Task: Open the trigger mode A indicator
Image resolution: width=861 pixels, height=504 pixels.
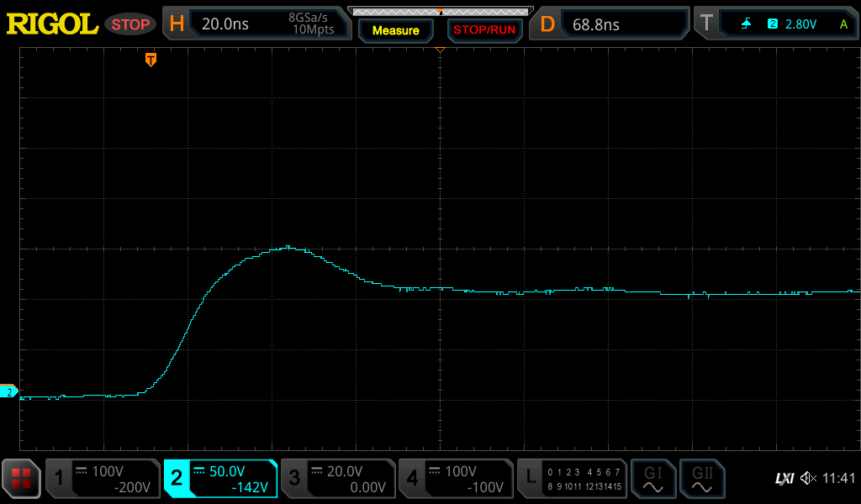Action: coord(843,24)
